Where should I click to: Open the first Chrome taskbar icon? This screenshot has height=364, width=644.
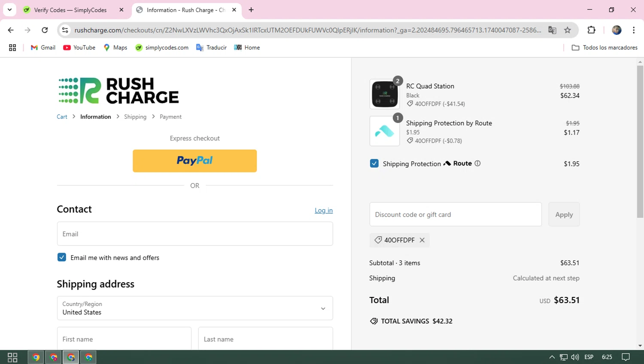tap(36, 357)
